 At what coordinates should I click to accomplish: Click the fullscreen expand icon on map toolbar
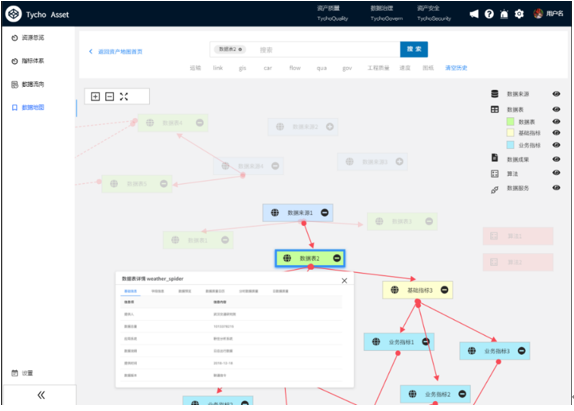click(124, 97)
